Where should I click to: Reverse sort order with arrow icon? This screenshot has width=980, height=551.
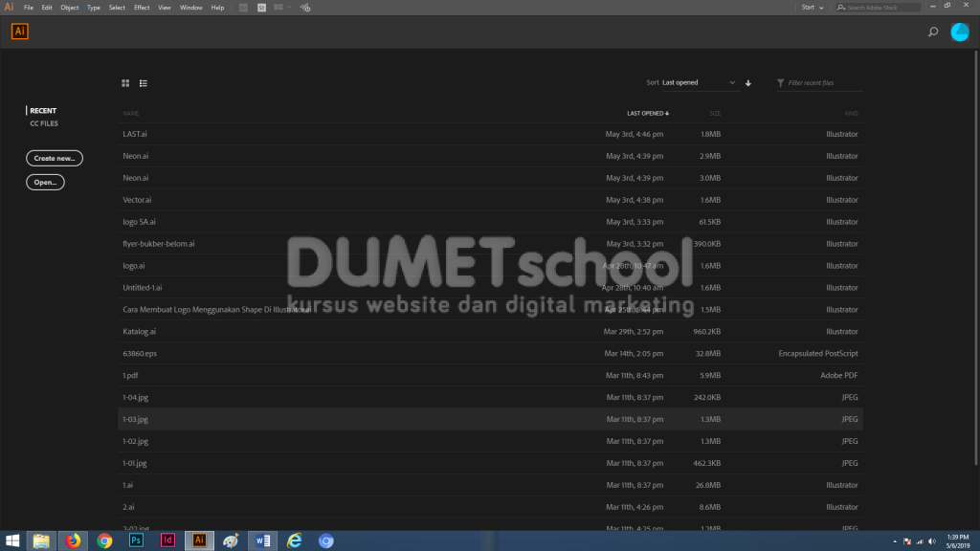[748, 83]
